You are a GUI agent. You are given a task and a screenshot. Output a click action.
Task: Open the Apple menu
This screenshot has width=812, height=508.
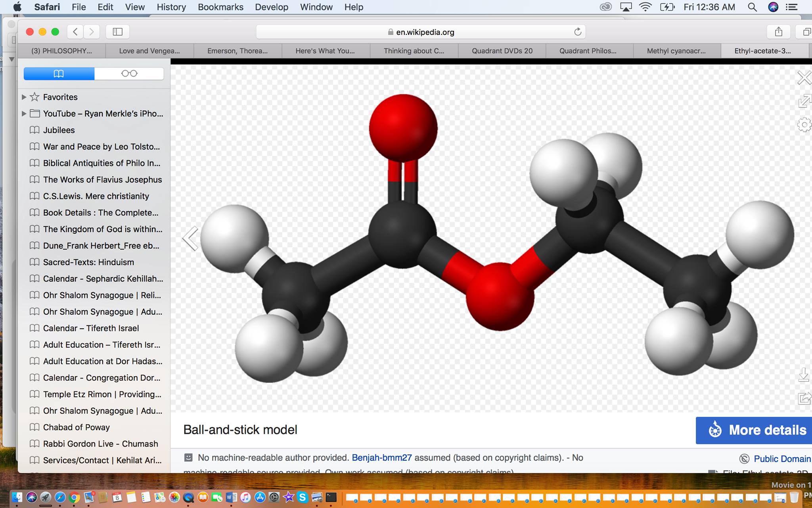(17, 7)
